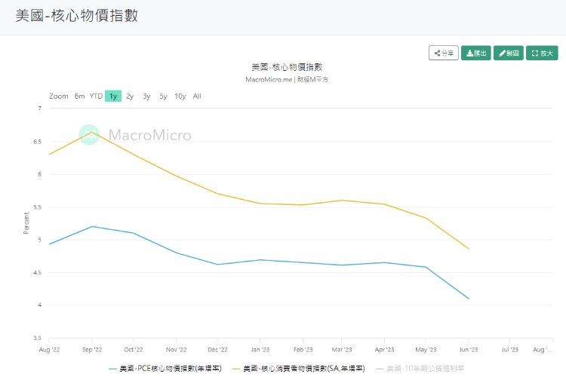Image resolution: width=566 pixels, height=392 pixels.
Task: Toggle the 美國-PCE核心物價指數 legend series
Action: coord(165,369)
